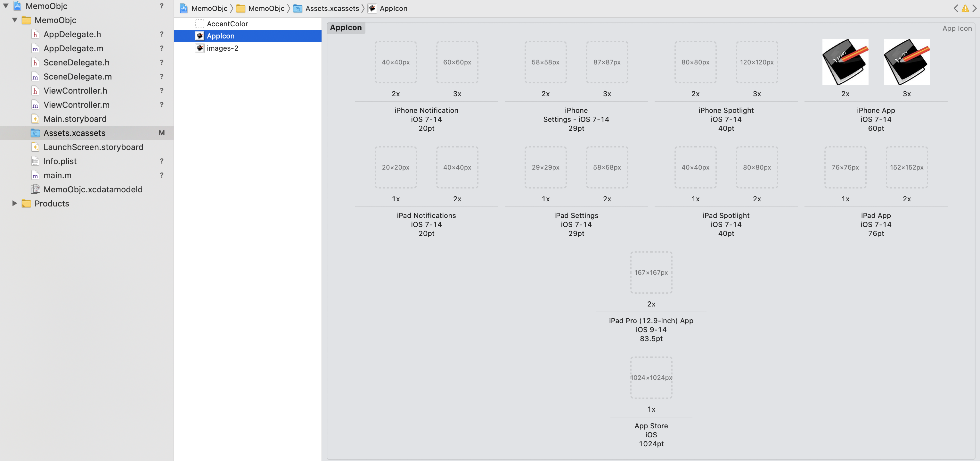Screen dimensions: 980x461
Task: Select the images-2 image set icon
Action: coord(200,48)
